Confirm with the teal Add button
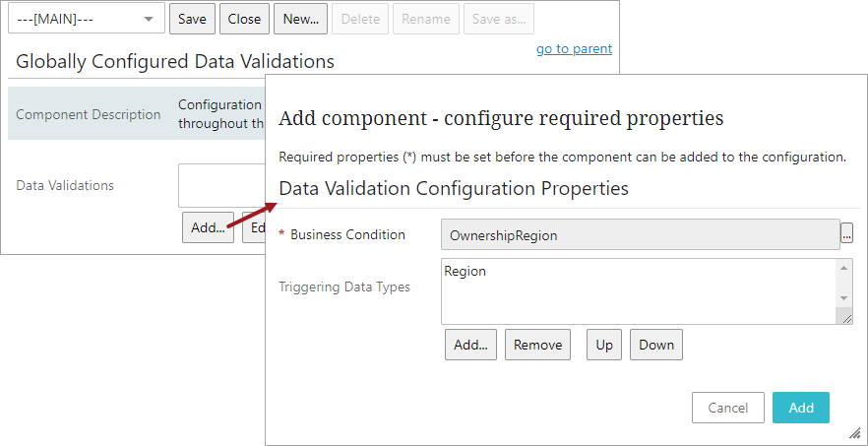868x446 pixels. point(800,408)
